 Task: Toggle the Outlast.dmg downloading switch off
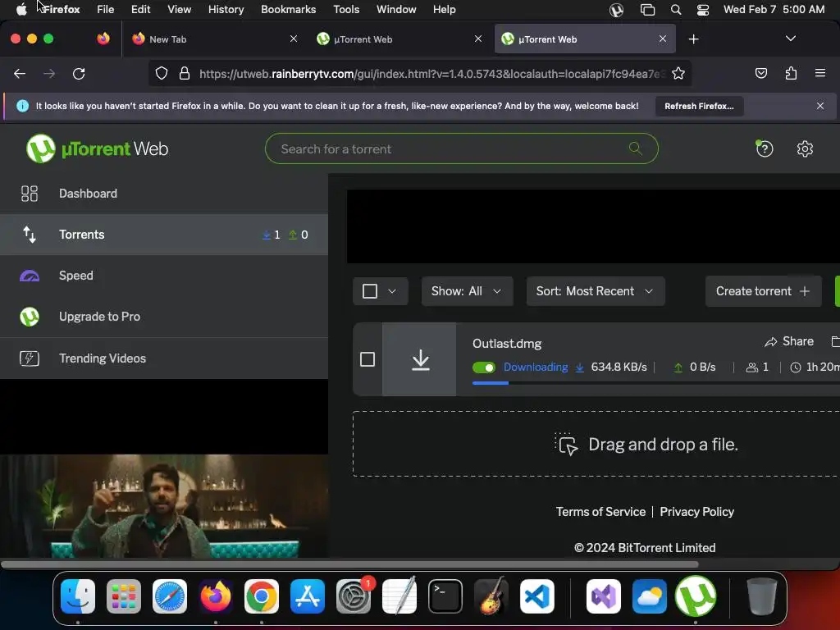point(484,367)
